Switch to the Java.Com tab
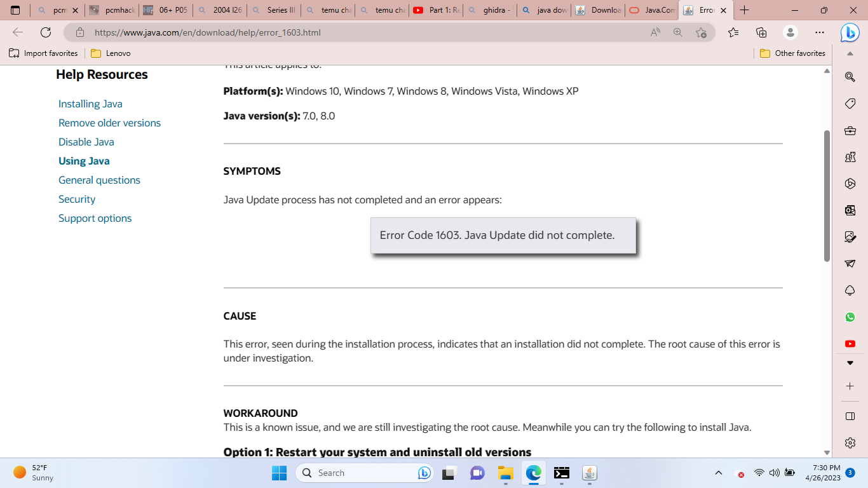Image resolution: width=868 pixels, height=488 pixels. click(x=652, y=10)
